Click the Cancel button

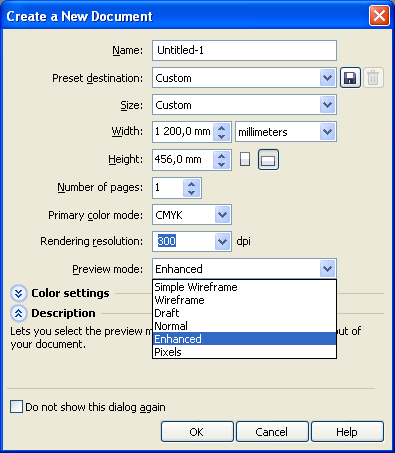coord(272,432)
